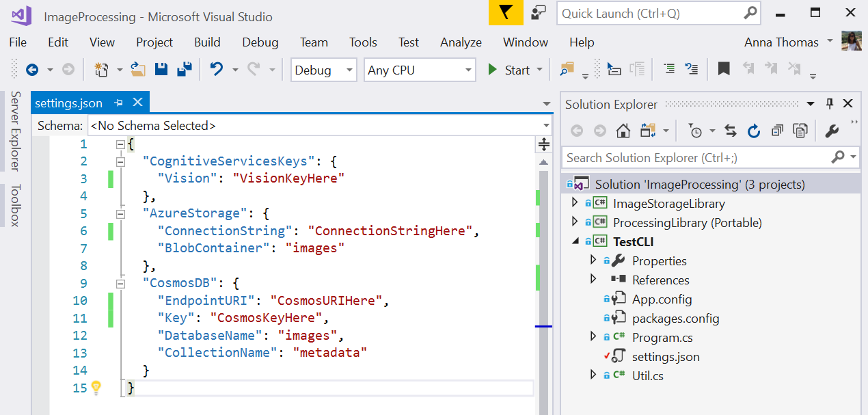Click the Collapse All icon in Solution Explorer
868x415 pixels.
point(777,131)
